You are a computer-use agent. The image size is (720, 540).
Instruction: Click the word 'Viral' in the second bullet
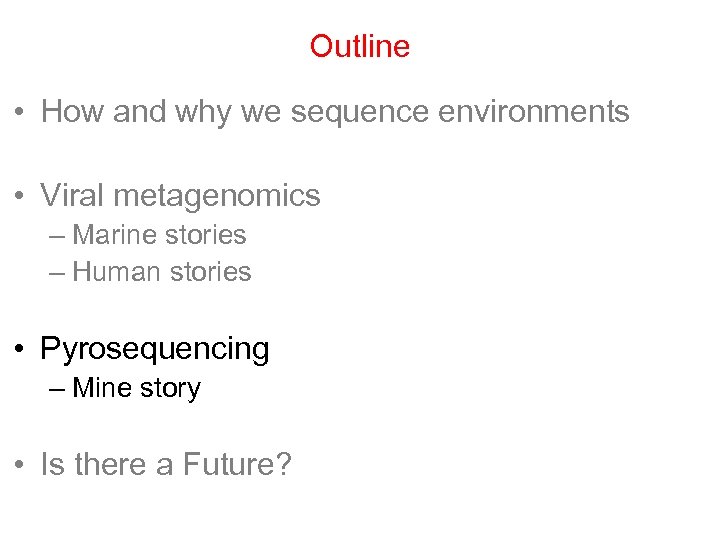71,195
